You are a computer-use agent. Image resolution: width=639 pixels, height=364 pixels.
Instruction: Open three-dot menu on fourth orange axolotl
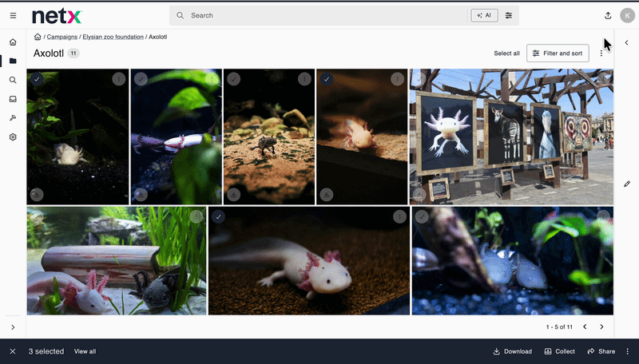[397, 79]
